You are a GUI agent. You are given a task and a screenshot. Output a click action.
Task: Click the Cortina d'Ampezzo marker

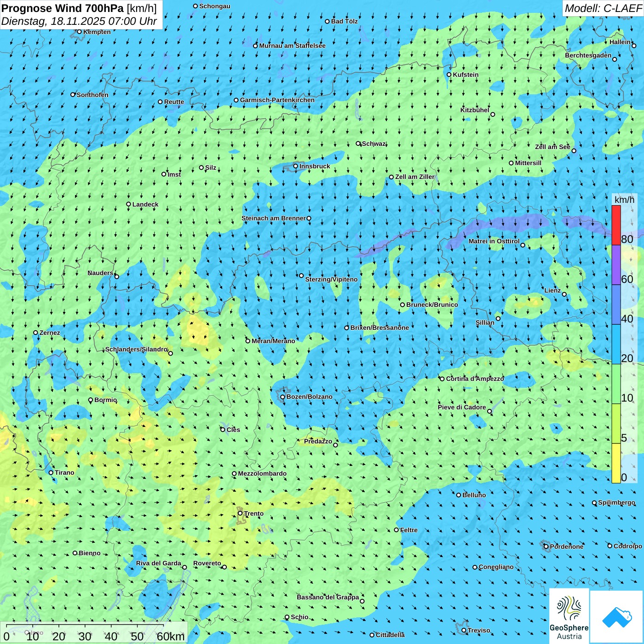coord(443,379)
